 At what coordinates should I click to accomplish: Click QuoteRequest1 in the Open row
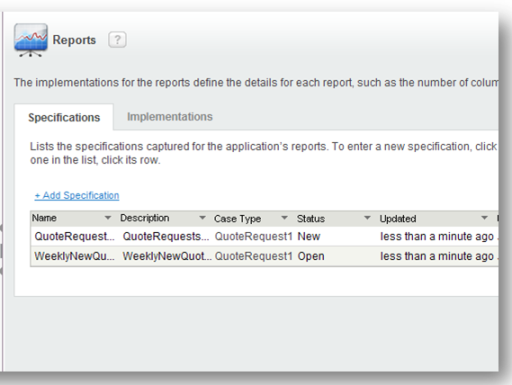click(x=254, y=256)
